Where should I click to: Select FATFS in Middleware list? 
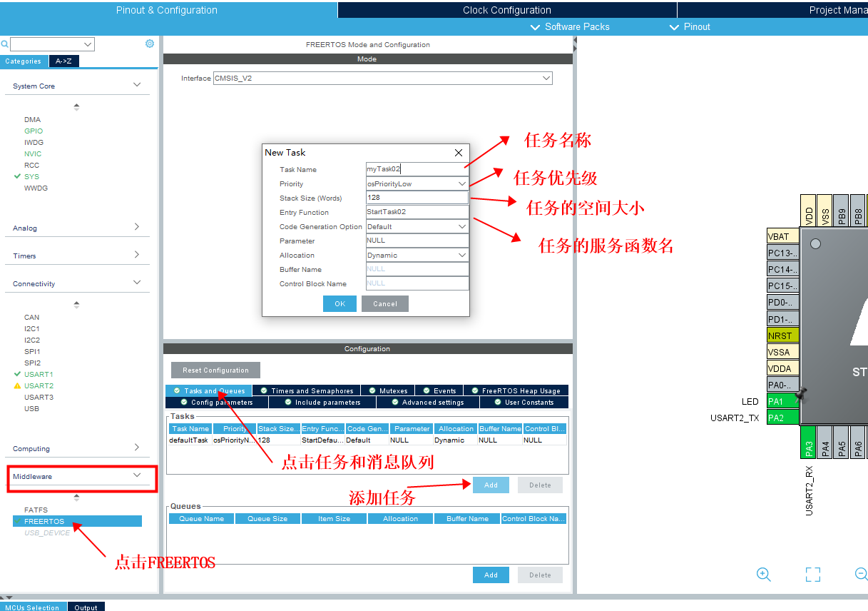click(x=36, y=510)
